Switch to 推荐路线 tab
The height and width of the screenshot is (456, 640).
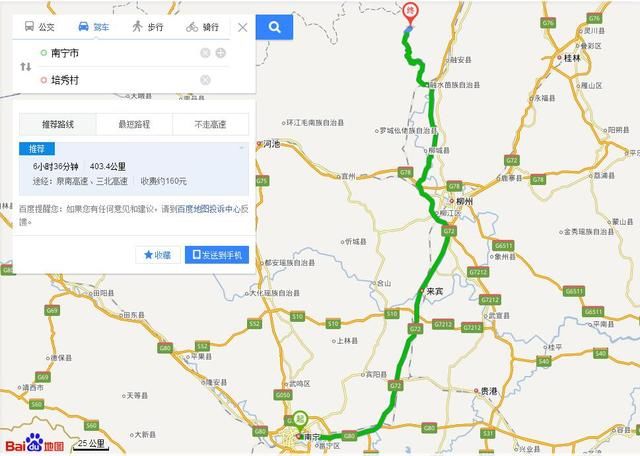(58, 124)
